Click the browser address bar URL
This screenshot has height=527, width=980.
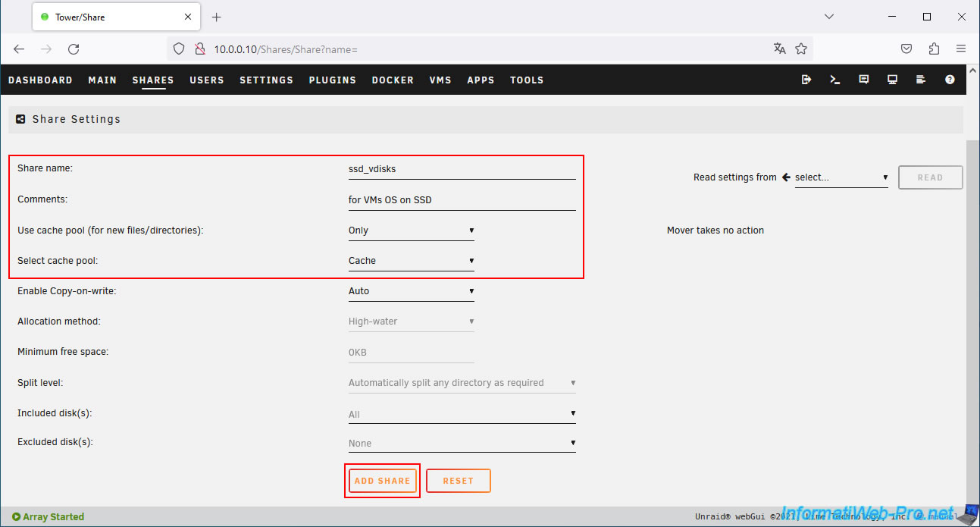coord(285,49)
